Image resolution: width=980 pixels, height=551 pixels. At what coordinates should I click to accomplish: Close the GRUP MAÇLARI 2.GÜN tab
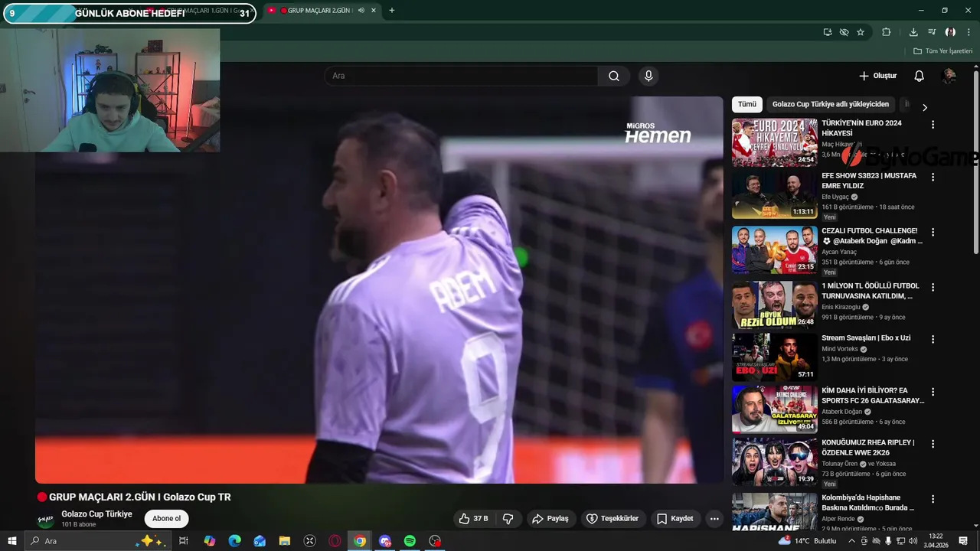point(374,11)
